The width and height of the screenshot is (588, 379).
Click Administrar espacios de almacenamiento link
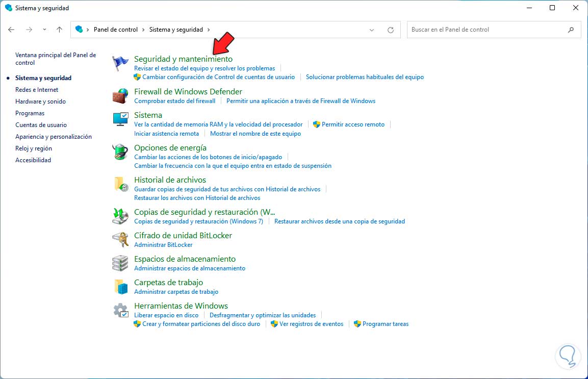point(190,268)
